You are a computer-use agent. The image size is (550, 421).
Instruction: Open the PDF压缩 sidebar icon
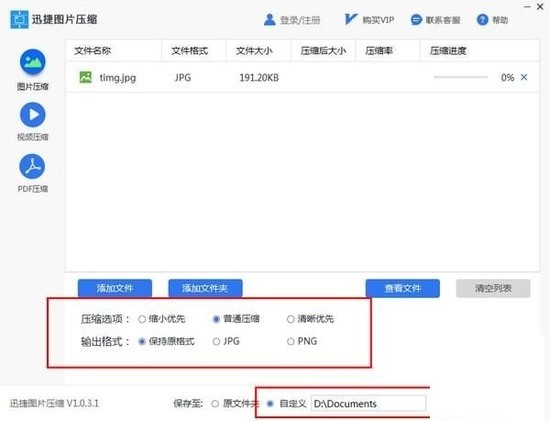point(32,166)
